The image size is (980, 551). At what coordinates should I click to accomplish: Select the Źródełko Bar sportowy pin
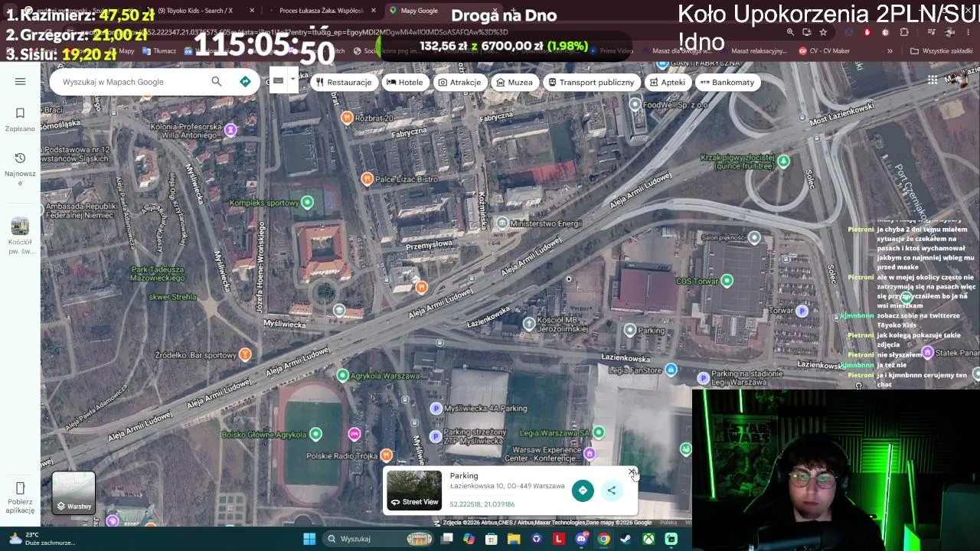245,354
